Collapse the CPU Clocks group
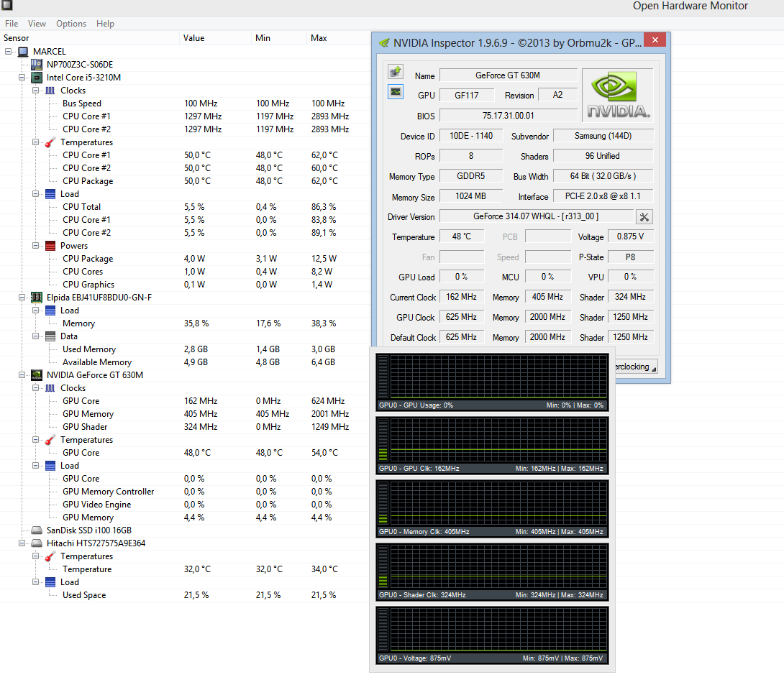Screen dimensions: 784x685 pos(35,91)
